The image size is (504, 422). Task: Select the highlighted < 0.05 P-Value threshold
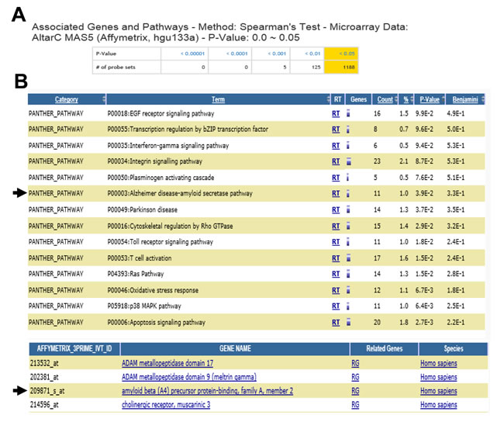[x=347, y=54]
